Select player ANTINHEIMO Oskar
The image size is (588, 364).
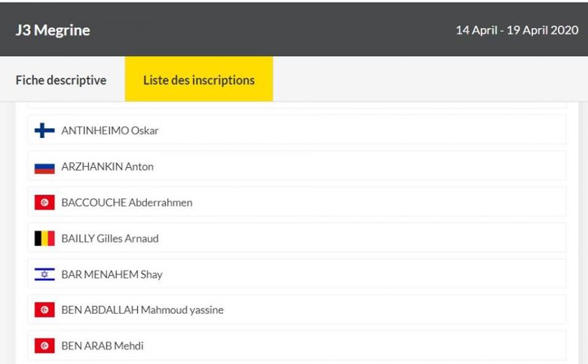click(110, 131)
